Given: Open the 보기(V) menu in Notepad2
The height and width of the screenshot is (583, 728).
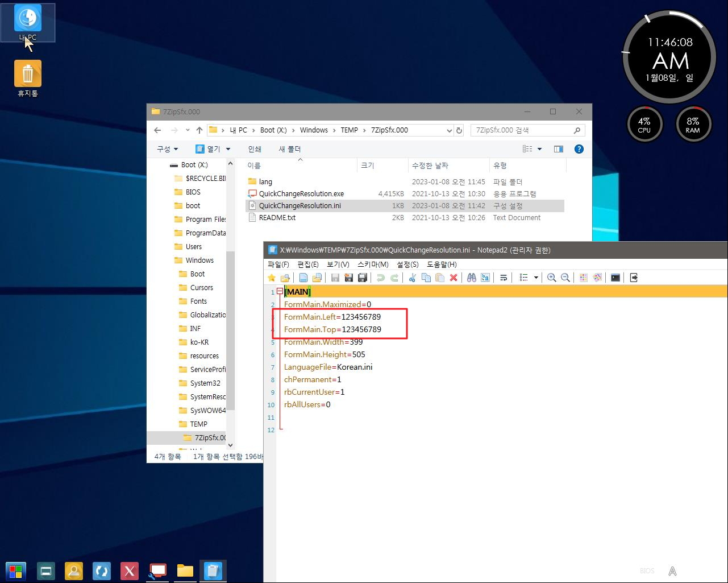Looking at the screenshot, I should pyautogui.click(x=338, y=264).
